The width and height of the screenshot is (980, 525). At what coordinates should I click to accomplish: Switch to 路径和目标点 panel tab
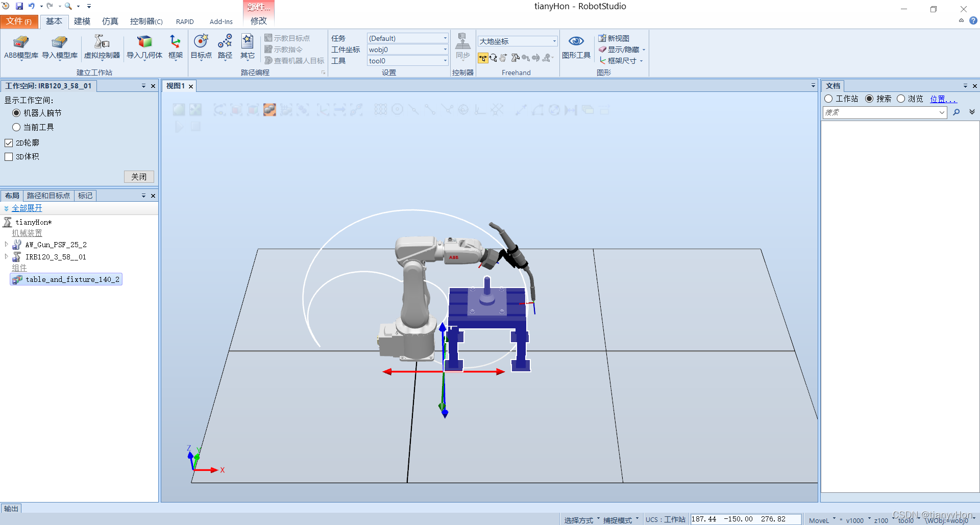point(48,196)
